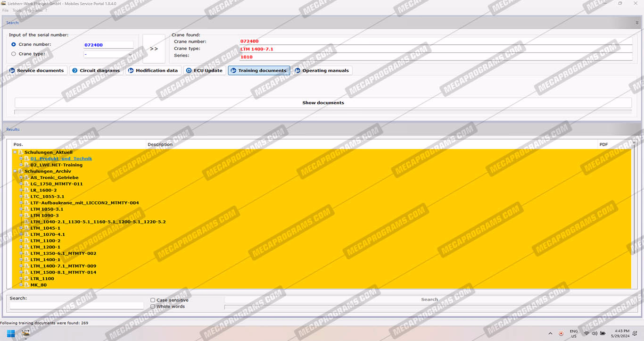This screenshot has height=341, width=644.
Task: Click the Crane number input field
Action: 108,45
